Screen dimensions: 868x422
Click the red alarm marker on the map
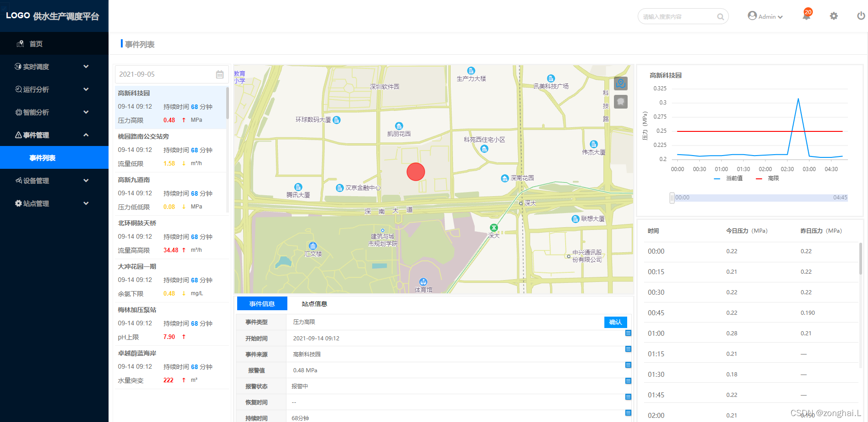(416, 172)
